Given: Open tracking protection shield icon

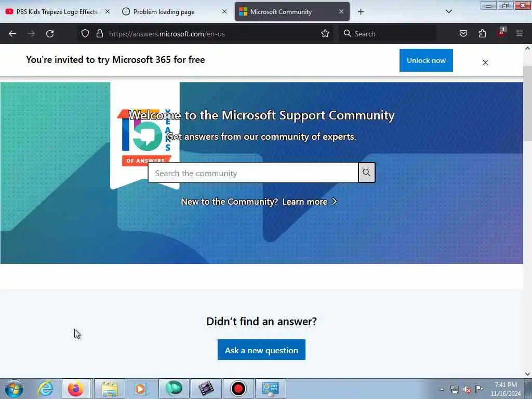Looking at the screenshot, I should point(85,34).
